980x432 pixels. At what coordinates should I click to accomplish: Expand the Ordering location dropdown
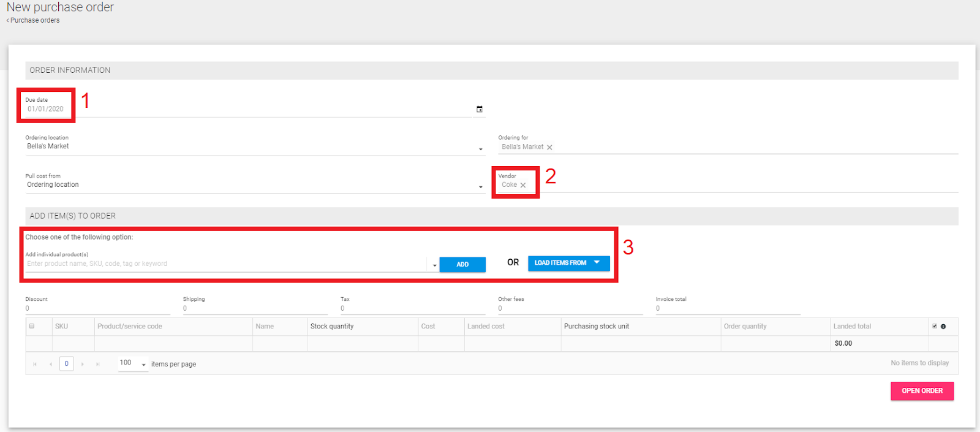click(480, 149)
